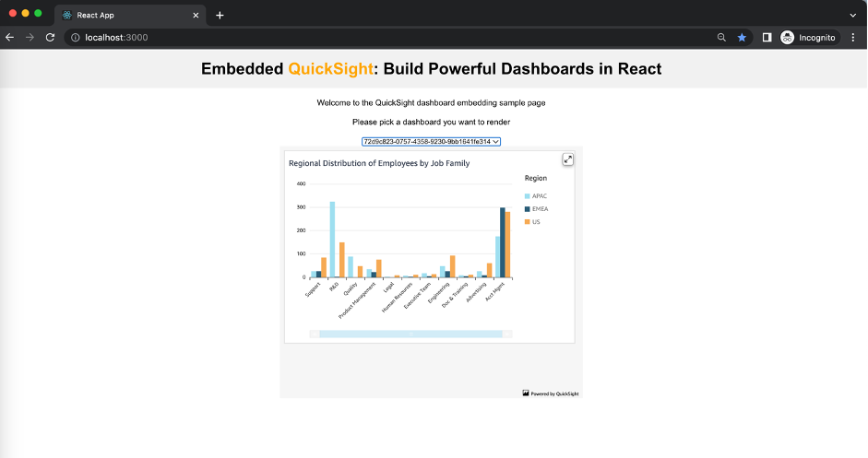Click the tall APAC bar for R&D
Viewport: 868px width, 458px height.
[x=332, y=240]
